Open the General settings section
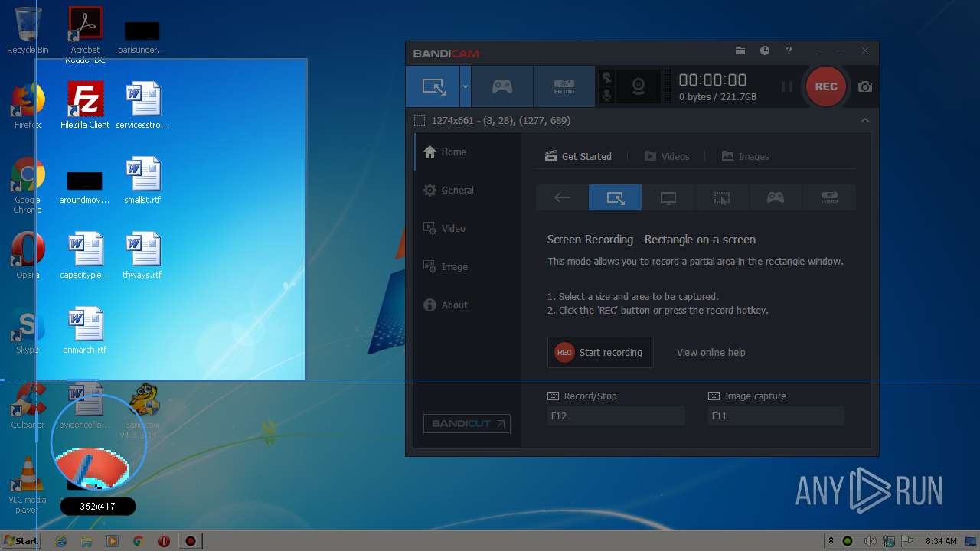 467,190
